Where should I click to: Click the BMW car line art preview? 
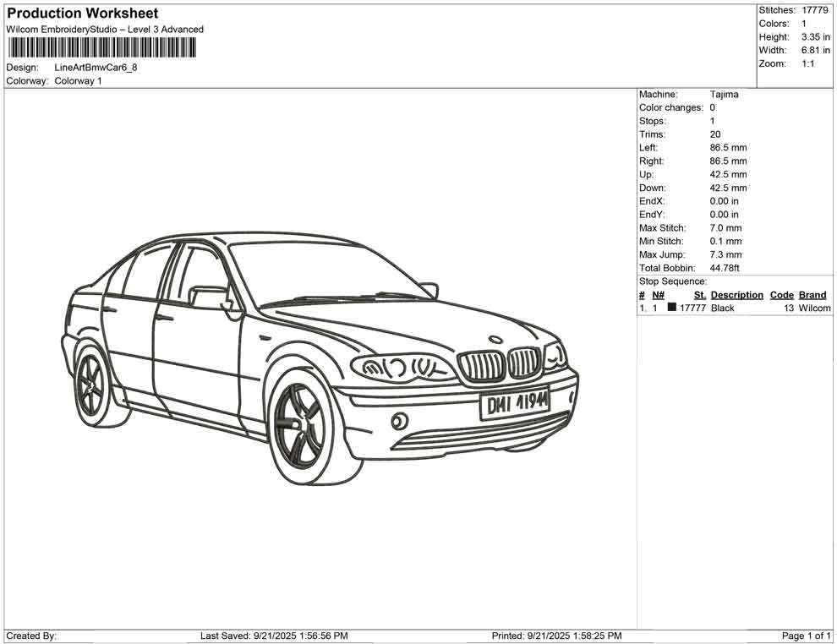pyautogui.click(x=320, y=358)
